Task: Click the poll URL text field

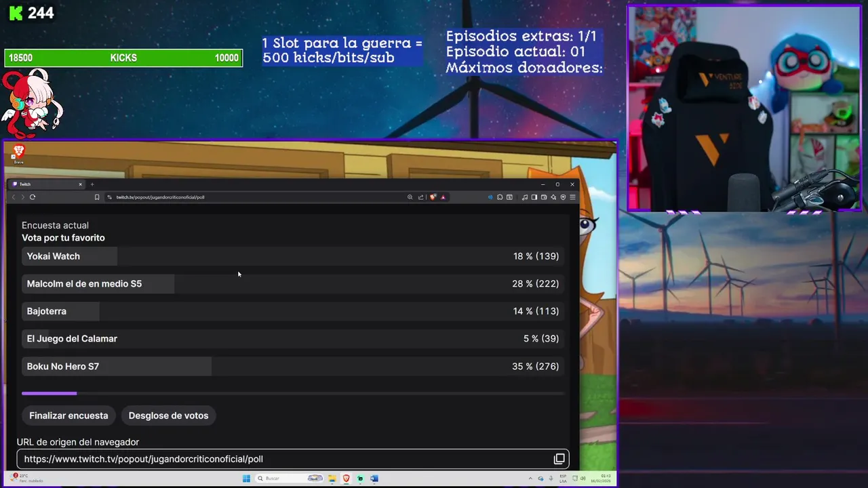Action: click(292, 459)
